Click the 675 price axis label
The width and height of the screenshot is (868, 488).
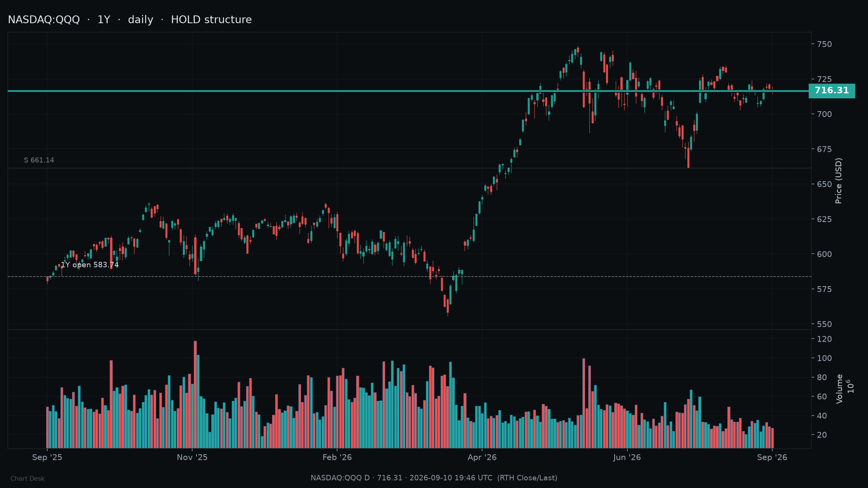[825, 149]
